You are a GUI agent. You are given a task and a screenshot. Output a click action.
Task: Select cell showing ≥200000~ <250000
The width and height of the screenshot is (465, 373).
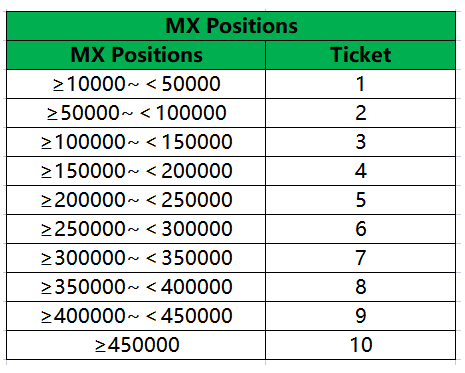(136, 200)
